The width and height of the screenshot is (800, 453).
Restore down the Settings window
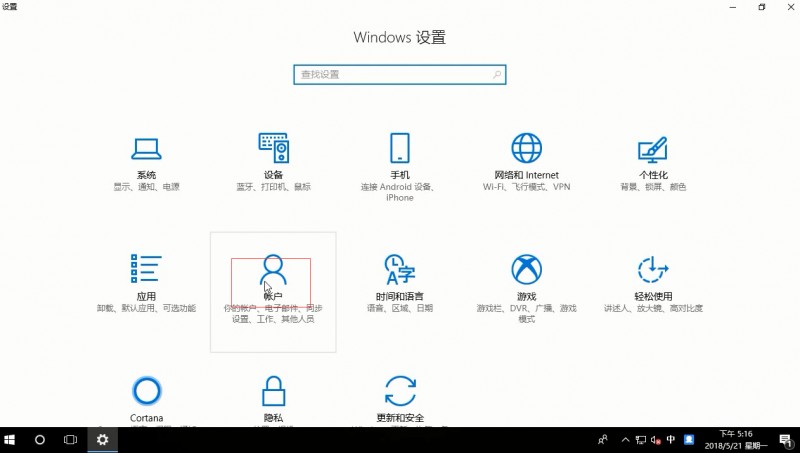(762, 7)
